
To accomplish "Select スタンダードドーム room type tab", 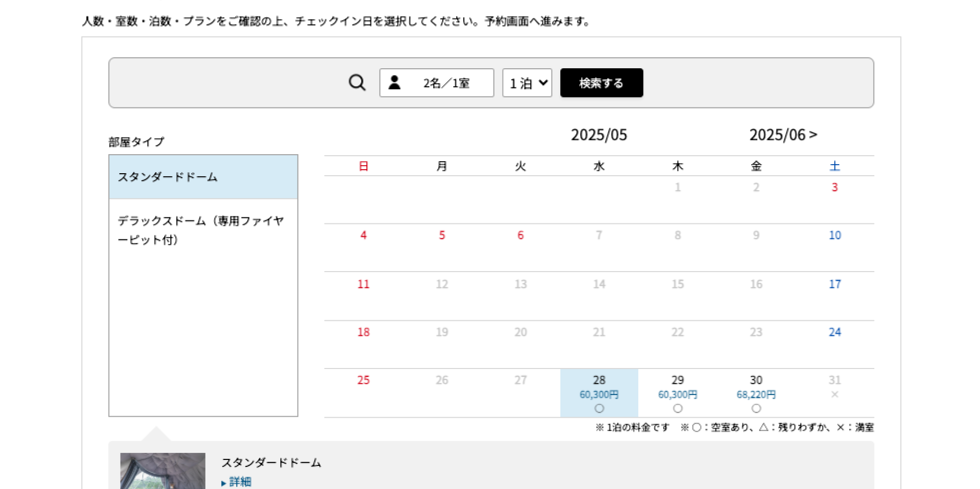I will pos(203,177).
